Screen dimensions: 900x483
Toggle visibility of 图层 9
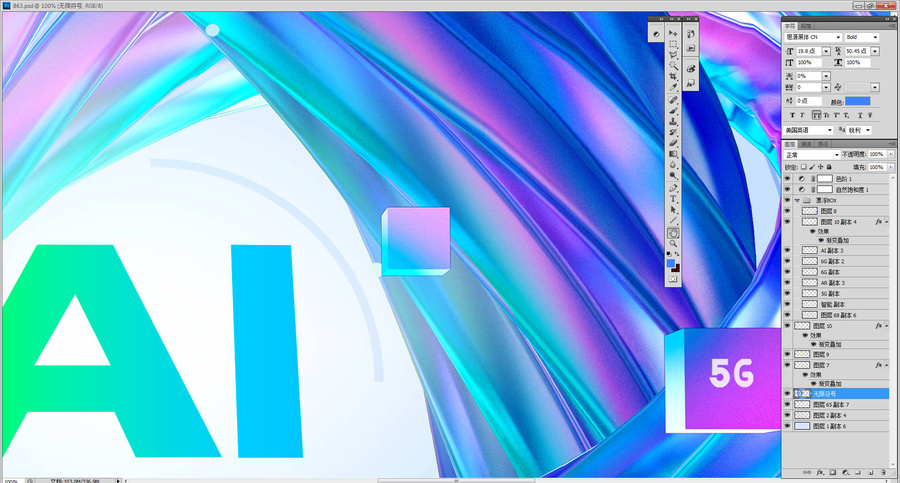pyautogui.click(x=788, y=354)
